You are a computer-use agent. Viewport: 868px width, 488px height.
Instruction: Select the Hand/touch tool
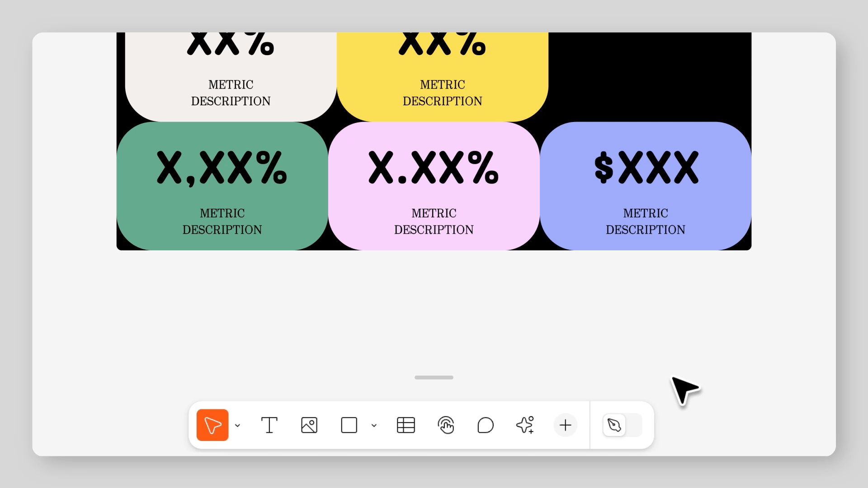(x=447, y=425)
